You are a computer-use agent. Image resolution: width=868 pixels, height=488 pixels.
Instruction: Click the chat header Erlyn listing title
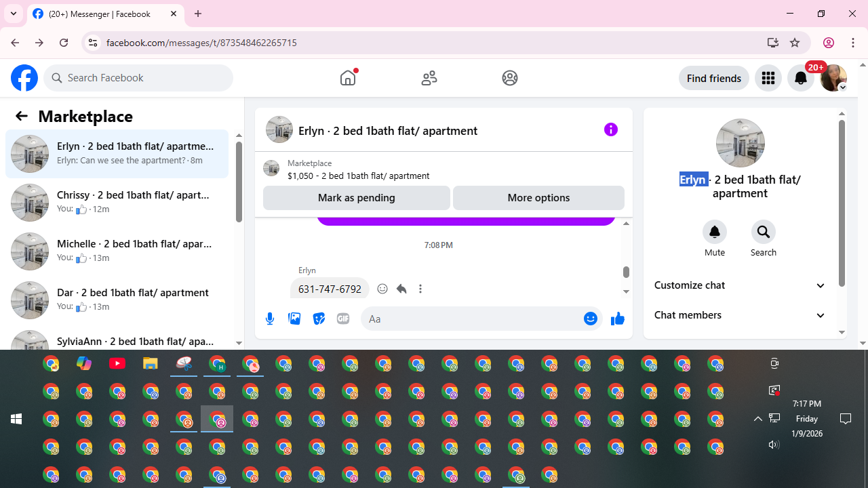(388, 131)
